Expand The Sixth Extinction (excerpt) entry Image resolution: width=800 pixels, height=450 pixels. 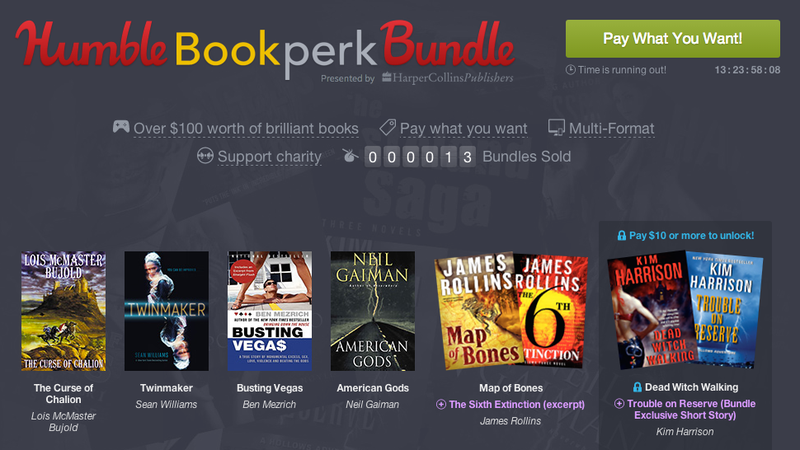click(516, 405)
